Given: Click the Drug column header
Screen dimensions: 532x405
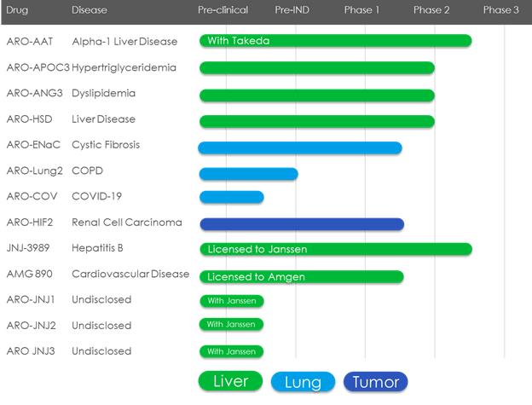Looking at the screenshot, I should click(x=17, y=10).
